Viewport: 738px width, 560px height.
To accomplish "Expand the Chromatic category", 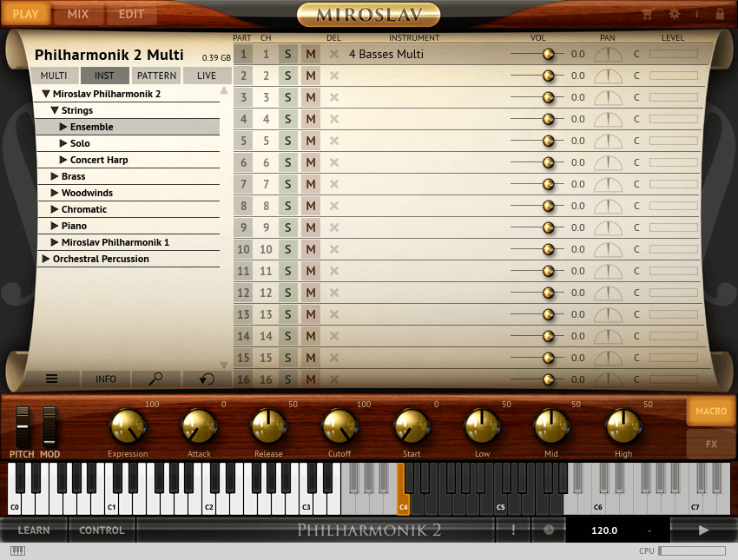I will click(55, 209).
